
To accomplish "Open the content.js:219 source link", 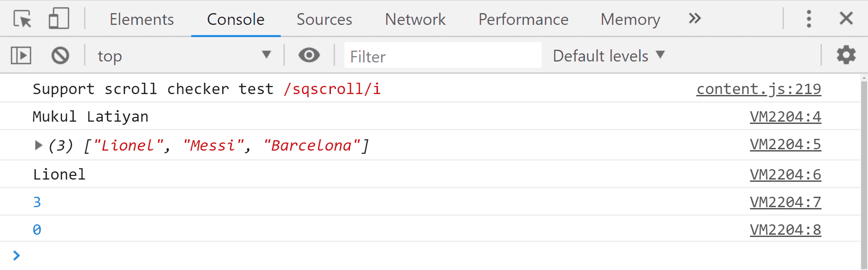I will (759, 89).
